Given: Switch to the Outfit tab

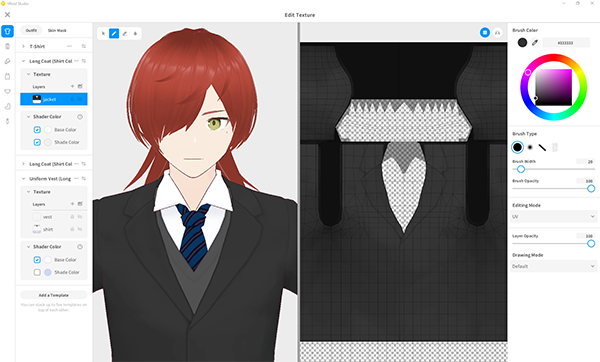Looking at the screenshot, I should pyautogui.click(x=31, y=30).
